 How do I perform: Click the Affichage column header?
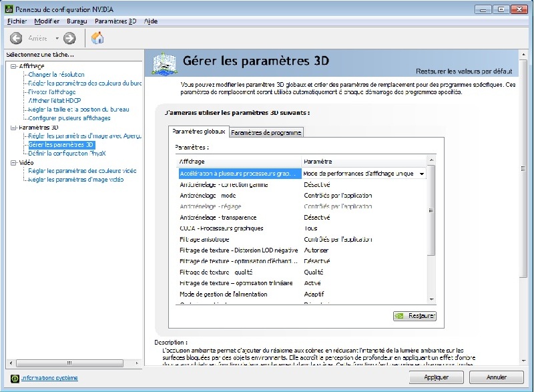pyautogui.click(x=239, y=162)
